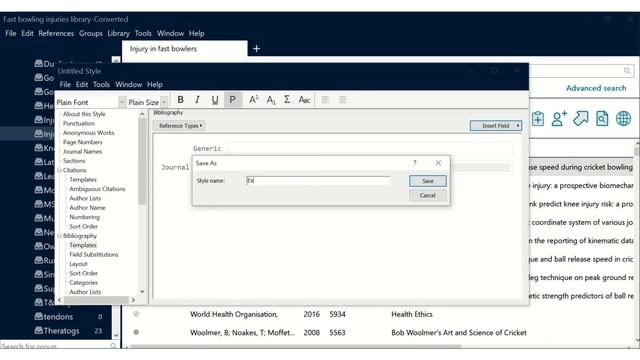Open style window Tools menu
This screenshot has height=360, width=640.
(101, 84)
